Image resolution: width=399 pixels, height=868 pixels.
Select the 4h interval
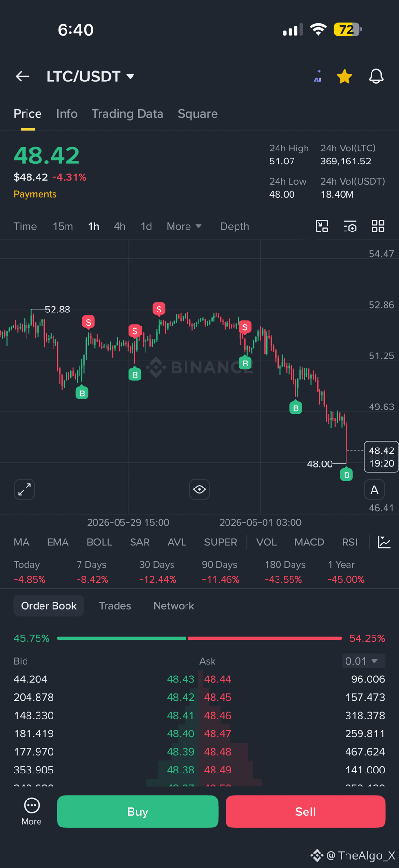point(120,226)
